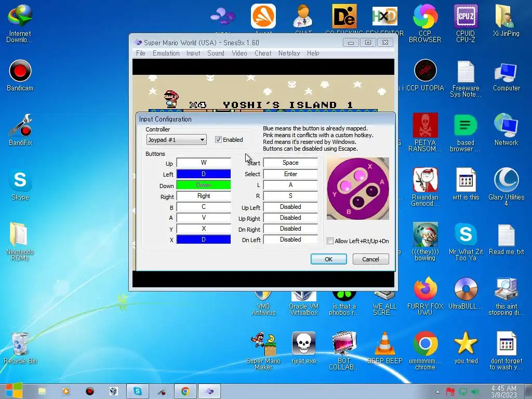Image resolution: width=532 pixels, height=399 pixels.
Task: Open the Video menu
Action: pos(239,54)
